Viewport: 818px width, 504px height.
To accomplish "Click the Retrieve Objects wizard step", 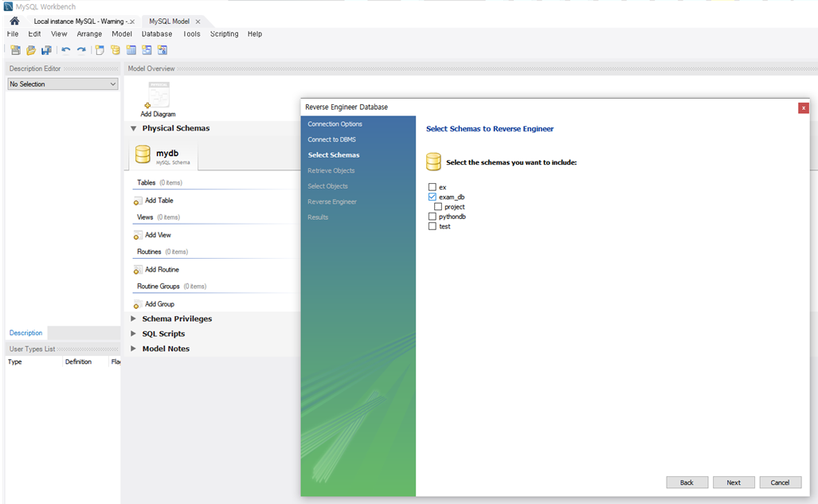I will (331, 170).
